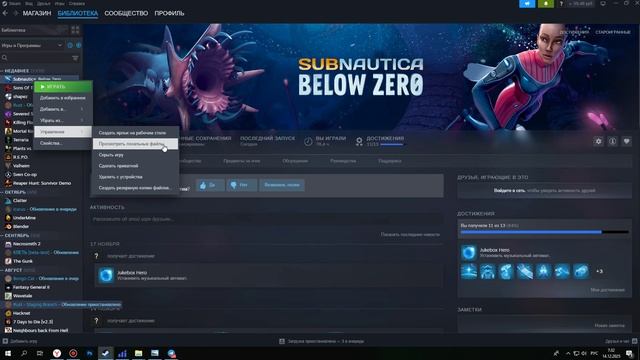
Task: Open Свойства... menu entry
Action: [x=63, y=143]
